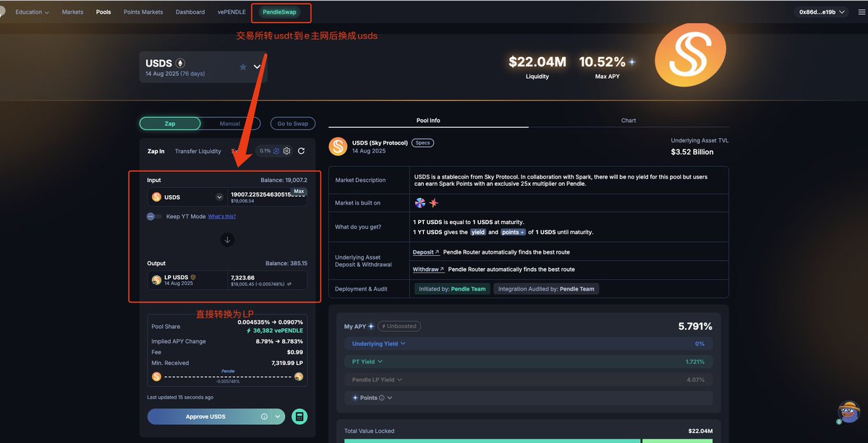
Task: Click the Ethereum chain icon beside USDS title
Action: point(180,64)
